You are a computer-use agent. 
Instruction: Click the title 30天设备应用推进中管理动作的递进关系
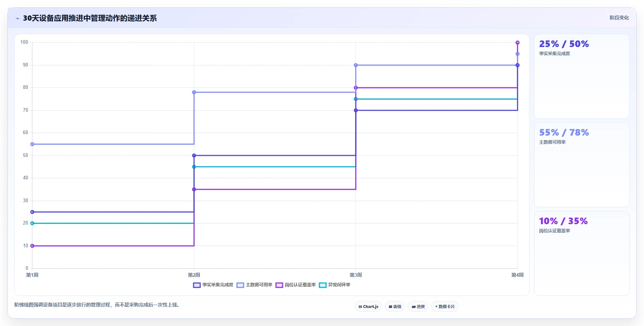point(90,18)
